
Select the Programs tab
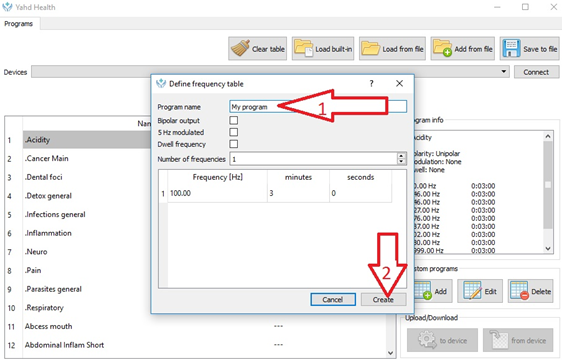(x=19, y=24)
